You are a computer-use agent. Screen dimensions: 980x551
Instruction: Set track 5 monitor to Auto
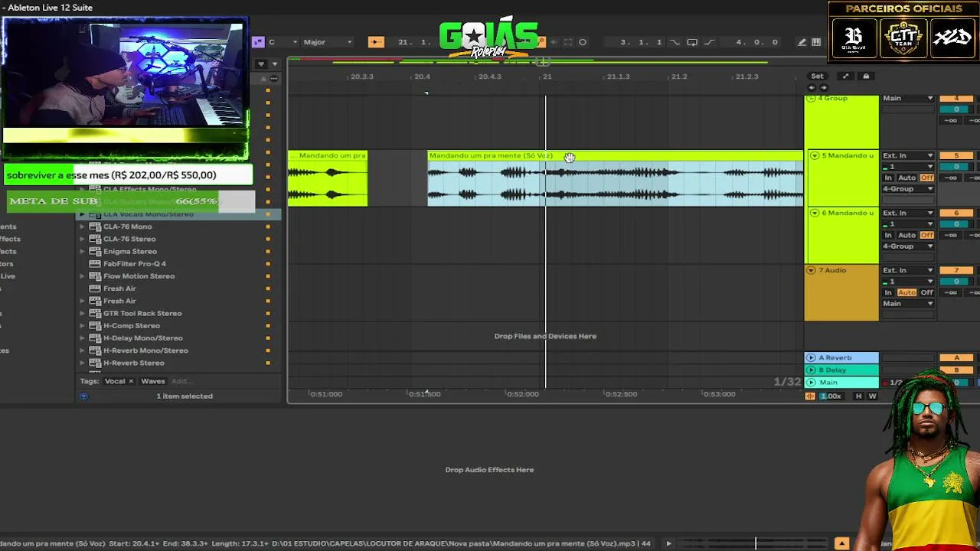tap(907, 178)
